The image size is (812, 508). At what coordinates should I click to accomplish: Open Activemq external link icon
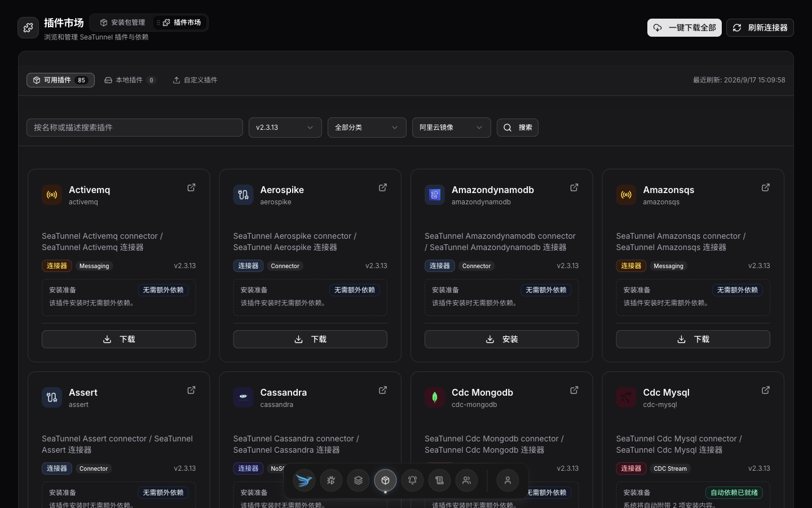click(191, 187)
